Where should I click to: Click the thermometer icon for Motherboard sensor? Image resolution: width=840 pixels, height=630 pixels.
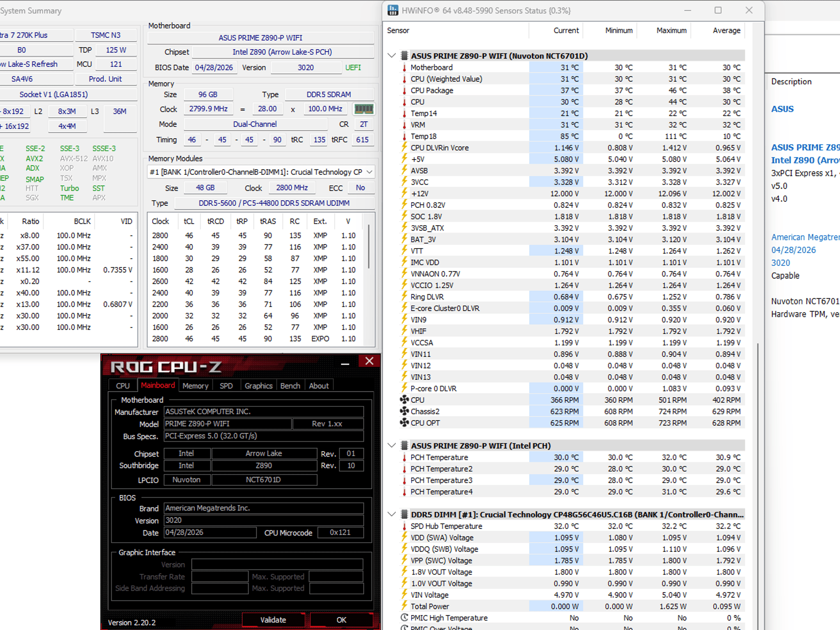[404, 67]
